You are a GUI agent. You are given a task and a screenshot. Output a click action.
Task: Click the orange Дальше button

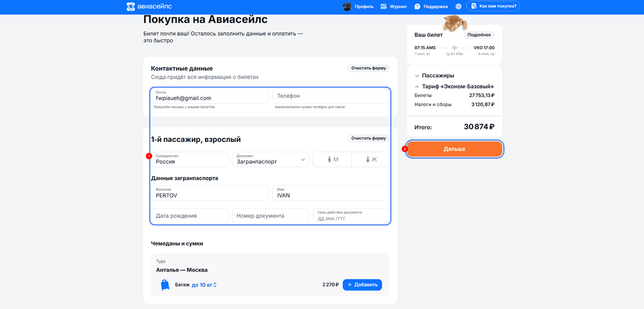point(454,149)
